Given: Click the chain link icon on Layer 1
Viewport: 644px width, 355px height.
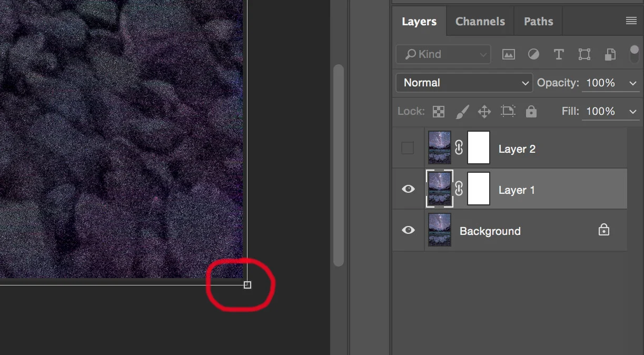Looking at the screenshot, I should tap(459, 189).
